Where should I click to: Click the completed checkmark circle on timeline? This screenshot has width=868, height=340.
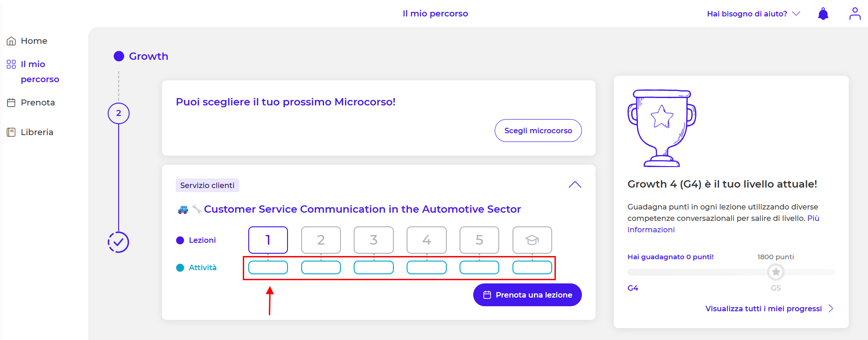tap(118, 242)
